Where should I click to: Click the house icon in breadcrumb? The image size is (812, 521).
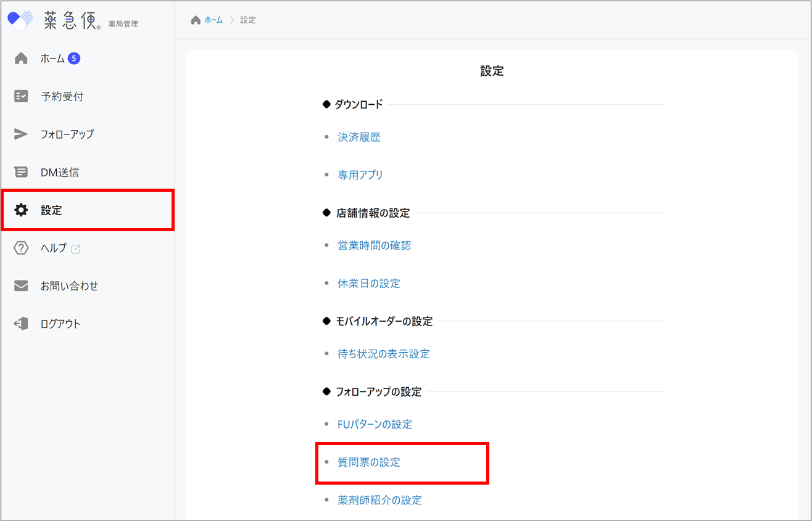click(196, 20)
